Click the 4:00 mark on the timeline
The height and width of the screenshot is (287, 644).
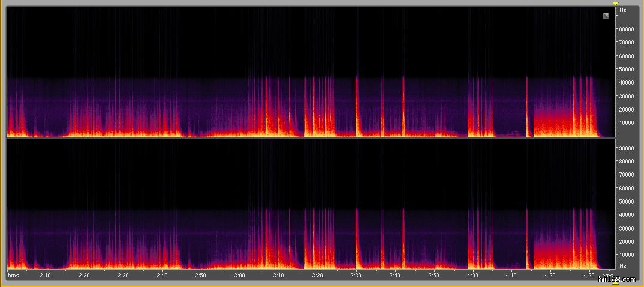click(473, 275)
